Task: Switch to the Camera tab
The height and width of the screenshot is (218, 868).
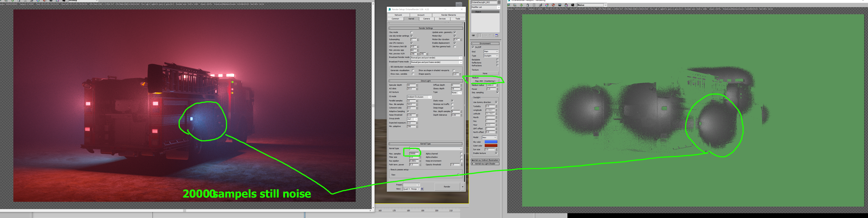Action: [x=426, y=19]
